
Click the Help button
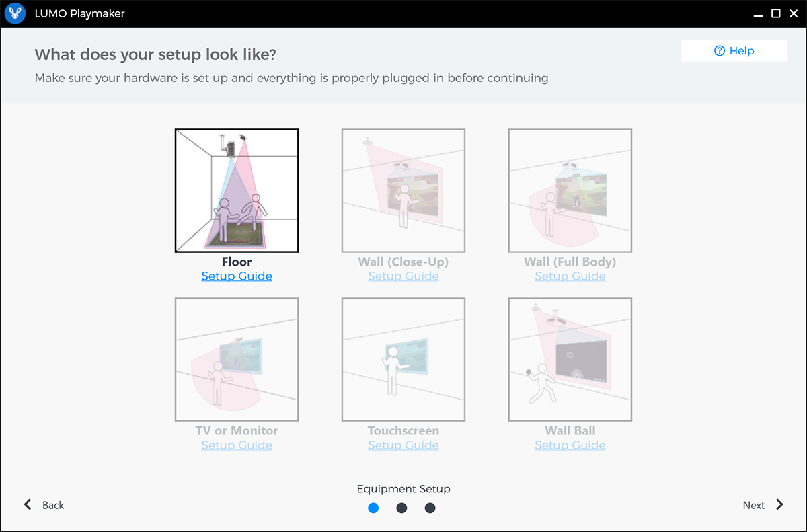pyautogui.click(x=734, y=50)
